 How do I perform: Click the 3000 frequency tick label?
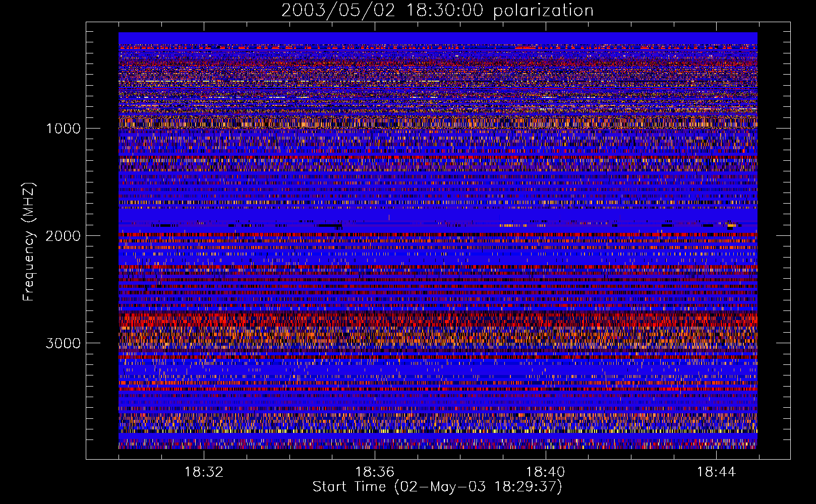click(x=63, y=343)
